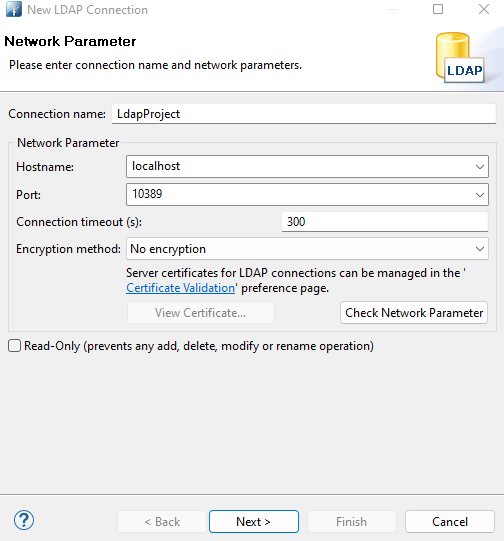504x541 pixels.
Task: Go to the Next wizard page
Action: tap(254, 522)
